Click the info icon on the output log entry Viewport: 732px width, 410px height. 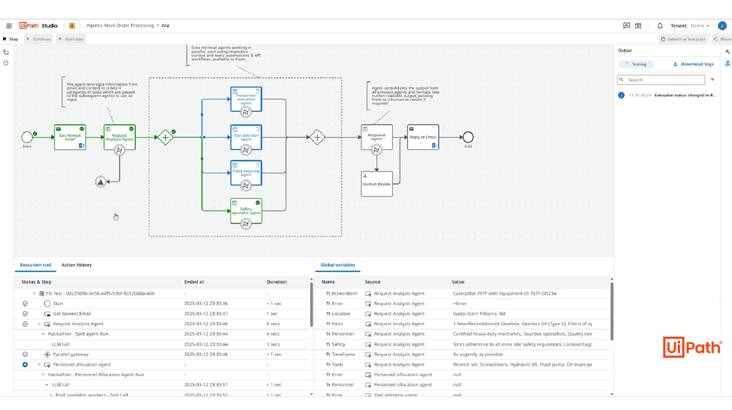(621, 95)
